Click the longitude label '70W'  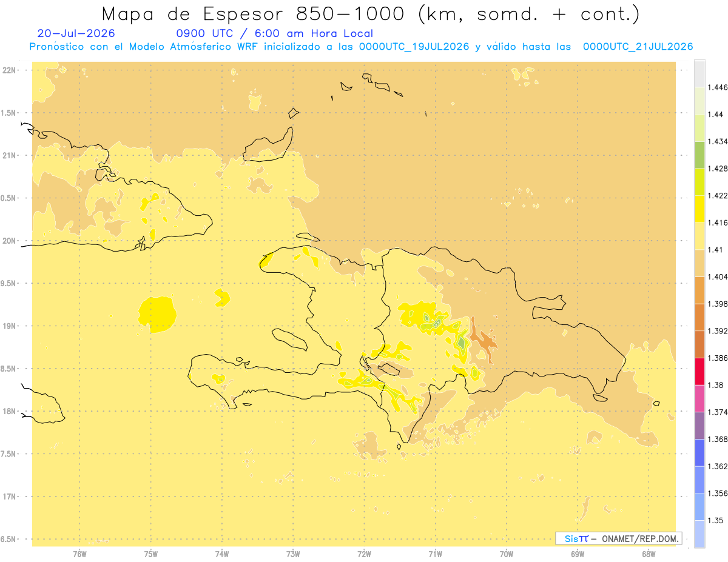[x=507, y=554]
